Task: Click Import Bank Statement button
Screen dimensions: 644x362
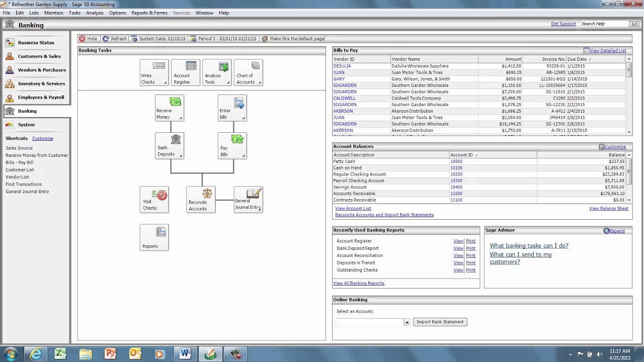Action: tap(440, 322)
